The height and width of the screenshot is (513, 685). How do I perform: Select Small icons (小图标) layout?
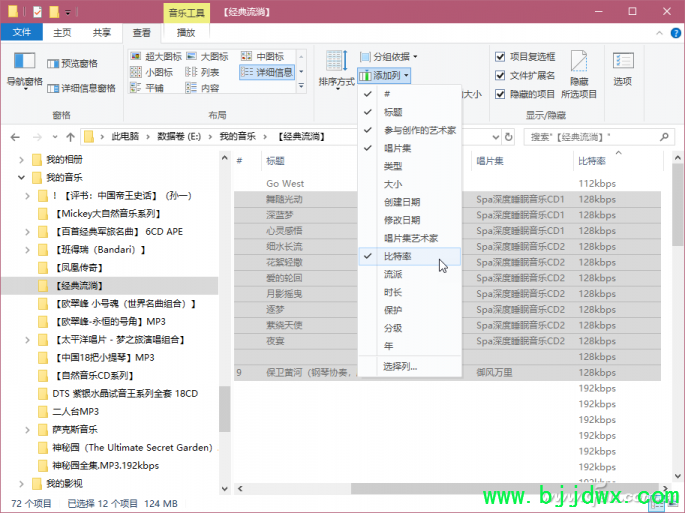click(x=151, y=72)
